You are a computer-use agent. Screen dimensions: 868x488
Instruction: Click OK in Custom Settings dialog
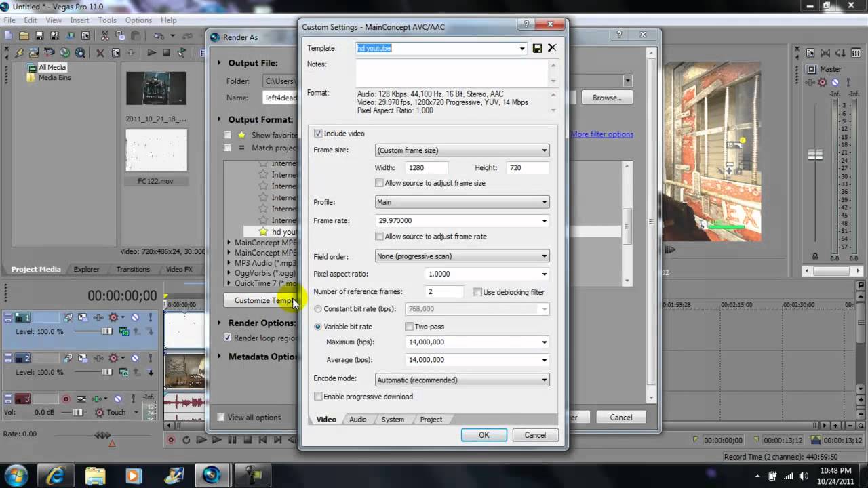coord(484,435)
